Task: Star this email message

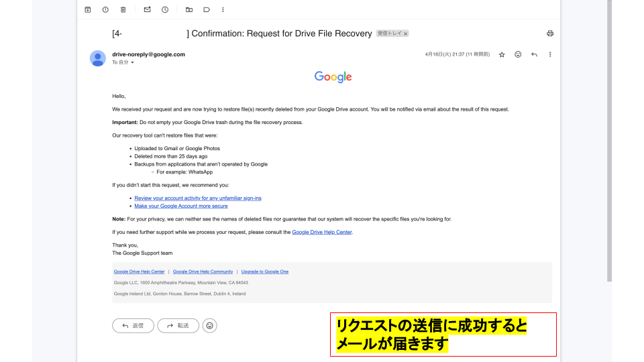Action: 502,54
